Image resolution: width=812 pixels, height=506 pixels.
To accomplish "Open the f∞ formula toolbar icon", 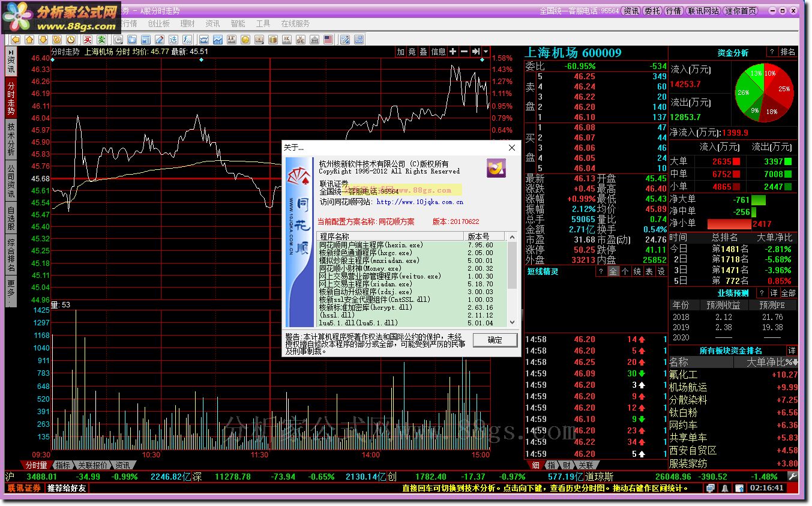I will pos(187,40).
